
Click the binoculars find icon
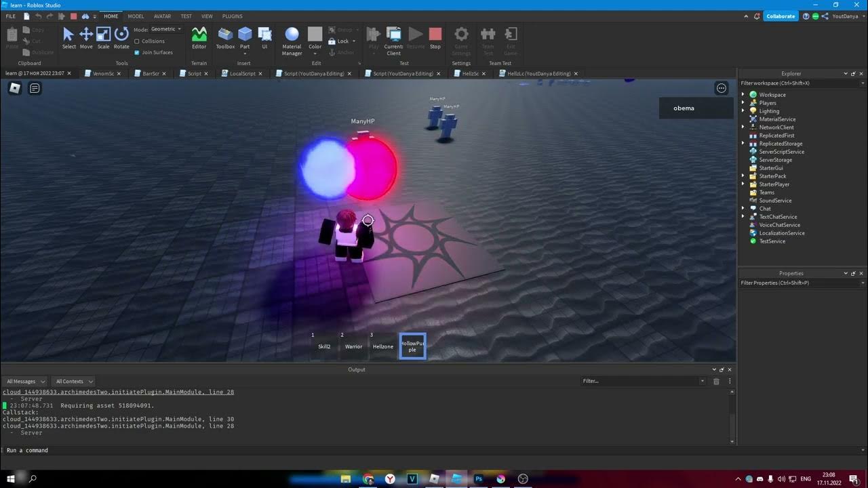[85, 16]
